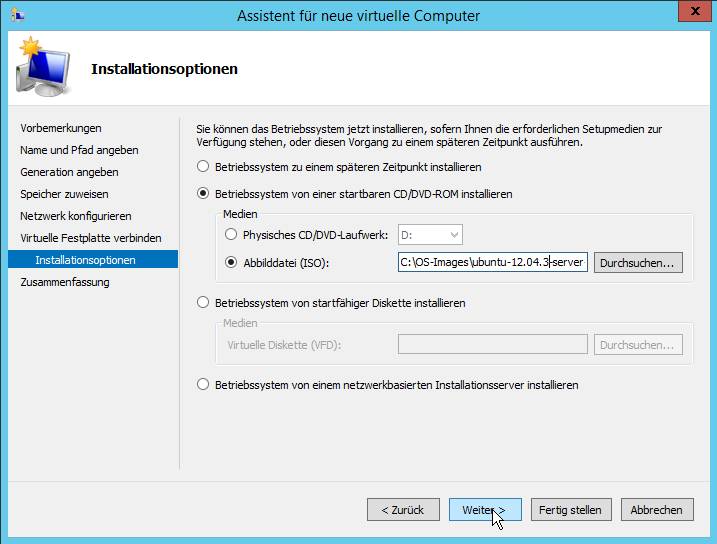
Task: Choose Physisches CD/DVD-Laufwerk radio button
Action: click(x=232, y=235)
